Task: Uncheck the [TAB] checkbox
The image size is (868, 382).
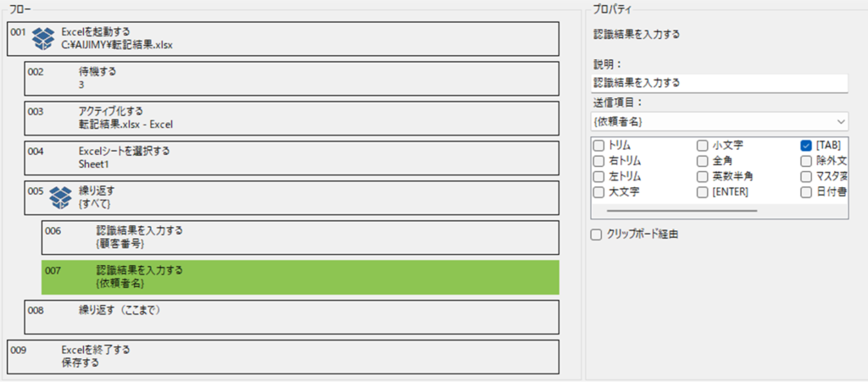Action: [x=806, y=145]
